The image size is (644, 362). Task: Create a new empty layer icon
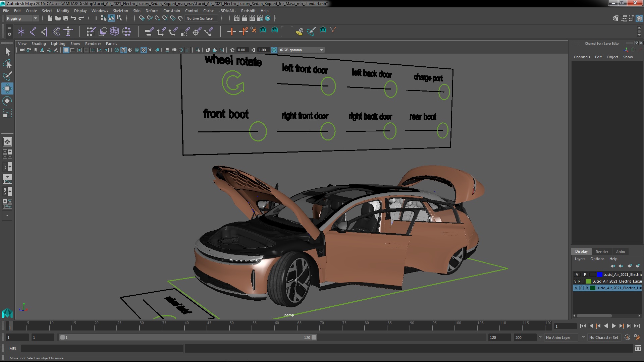tap(630, 266)
